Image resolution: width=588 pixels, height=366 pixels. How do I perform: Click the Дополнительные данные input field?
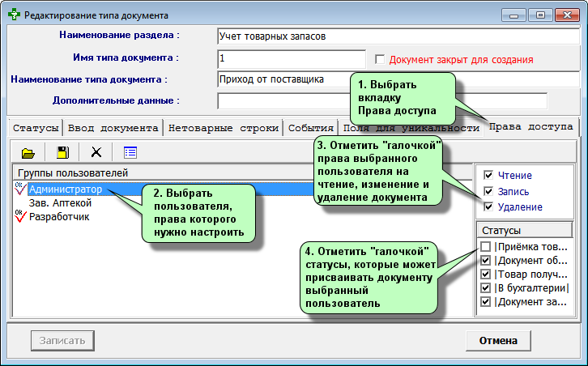[x=382, y=101]
